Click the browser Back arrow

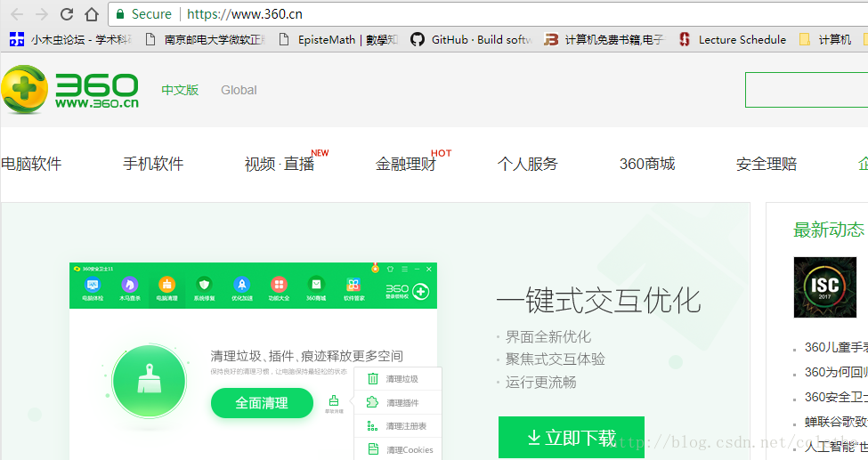(x=17, y=14)
